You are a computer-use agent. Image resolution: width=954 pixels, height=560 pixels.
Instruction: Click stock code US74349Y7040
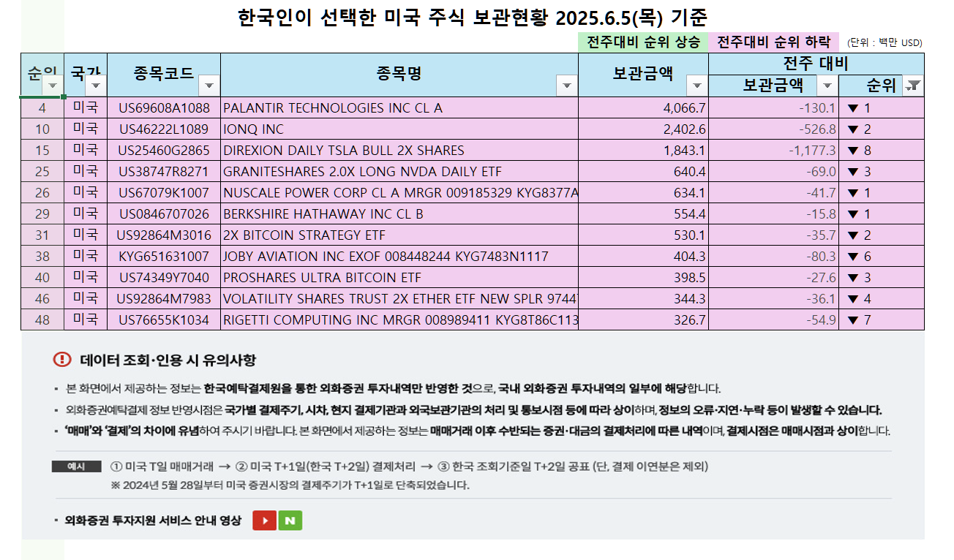point(164,278)
